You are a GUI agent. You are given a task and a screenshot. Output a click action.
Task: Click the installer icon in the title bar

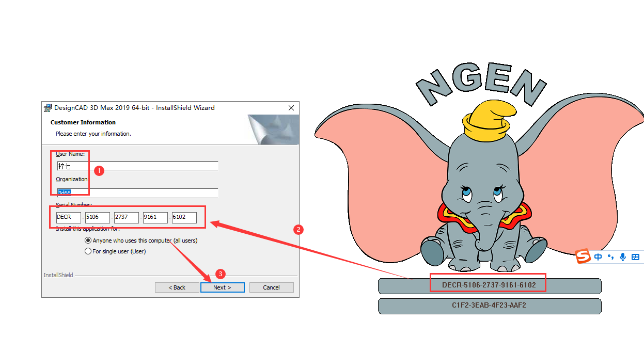[x=48, y=108]
